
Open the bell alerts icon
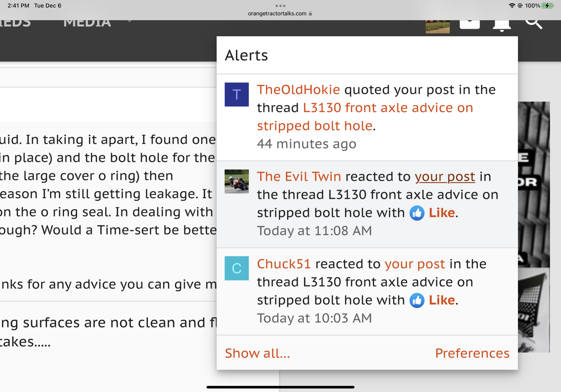(502, 25)
